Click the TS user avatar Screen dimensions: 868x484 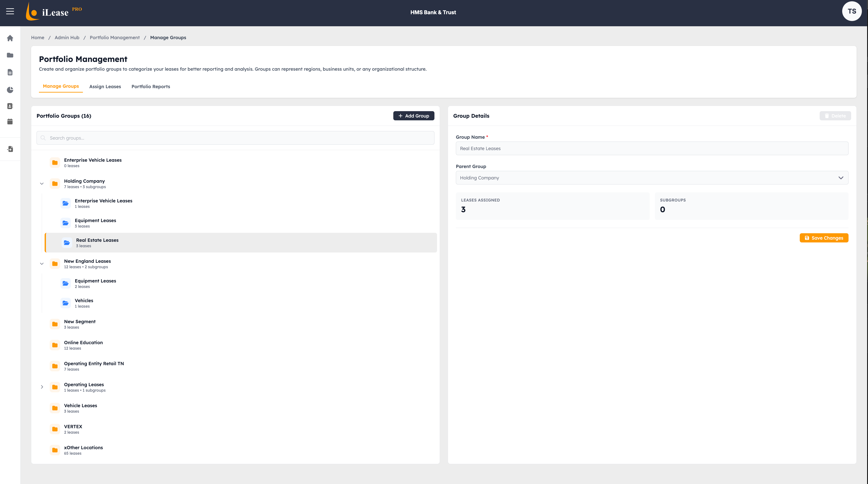point(852,11)
